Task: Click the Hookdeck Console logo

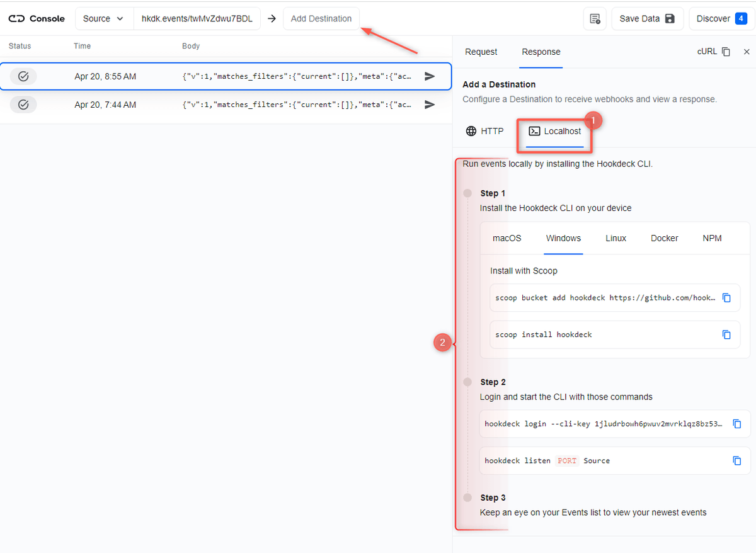Action: coord(36,18)
